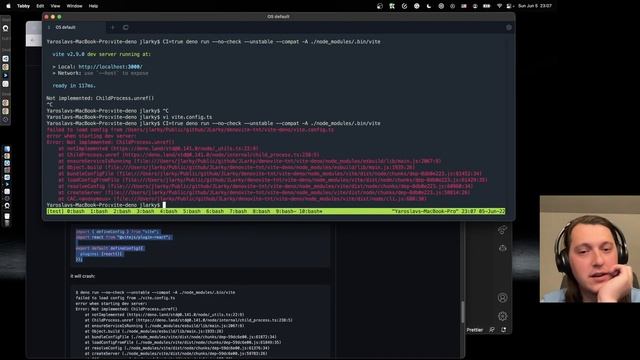Click '$ deno run' line in background code block
This screenshot has width=640, height=360.
pos(155,293)
